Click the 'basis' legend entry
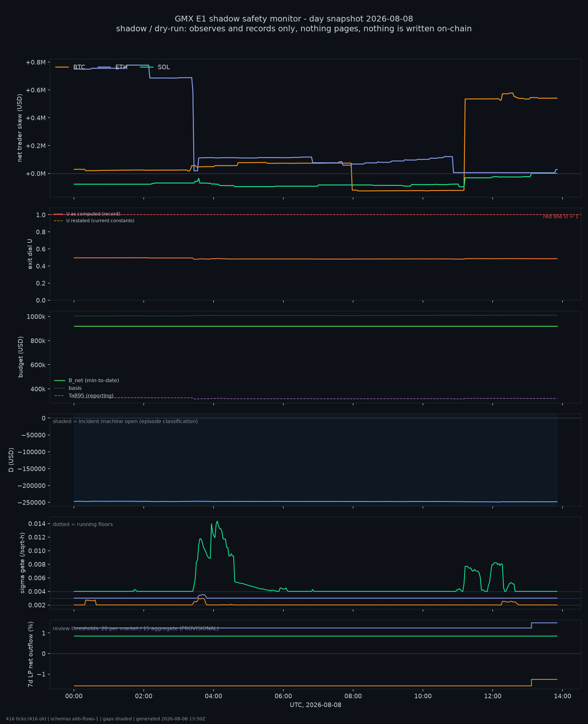Image resolution: width=588 pixels, height=724 pixels. (x=75, y=388)
